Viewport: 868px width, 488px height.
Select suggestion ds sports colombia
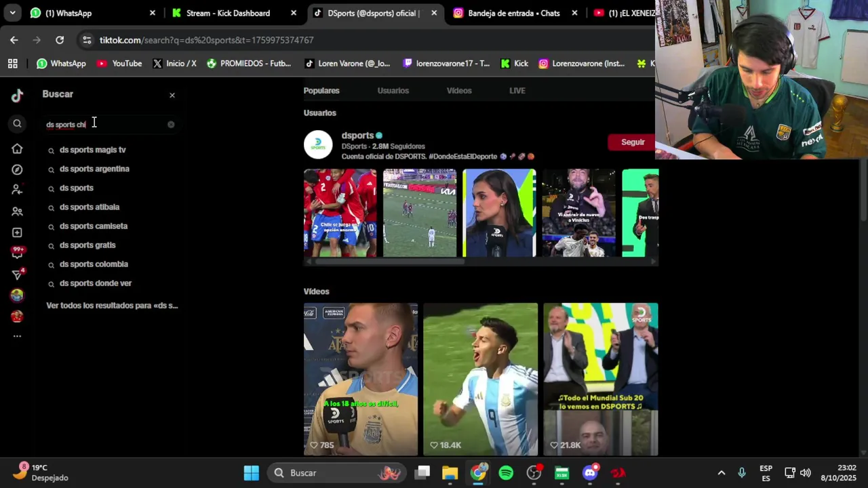94,264
